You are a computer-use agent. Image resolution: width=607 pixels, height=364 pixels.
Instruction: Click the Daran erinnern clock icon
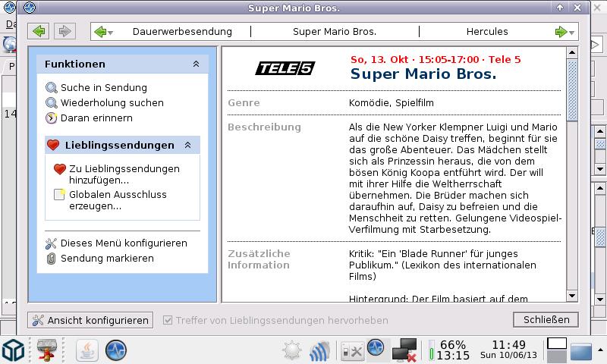[52, 118]
